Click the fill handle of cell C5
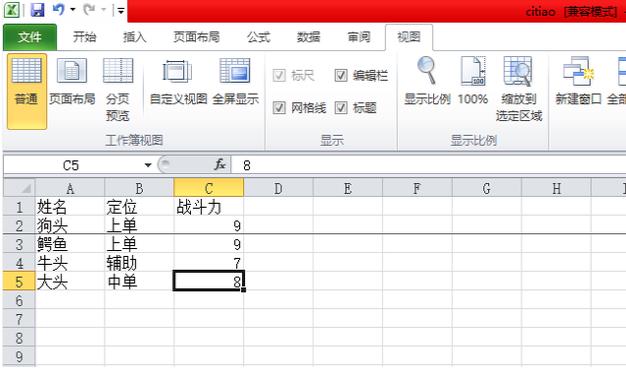The image size is (626, 368). click(244, 290)
